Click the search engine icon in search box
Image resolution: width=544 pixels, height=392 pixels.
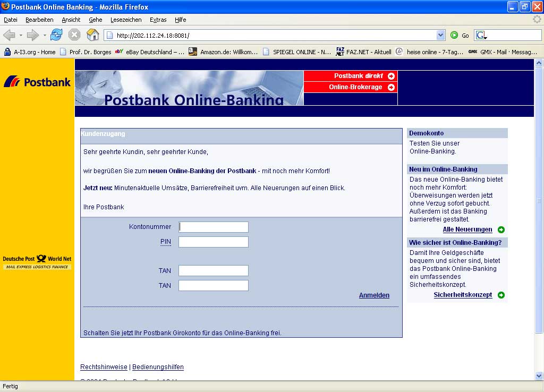tap(481, 35)
